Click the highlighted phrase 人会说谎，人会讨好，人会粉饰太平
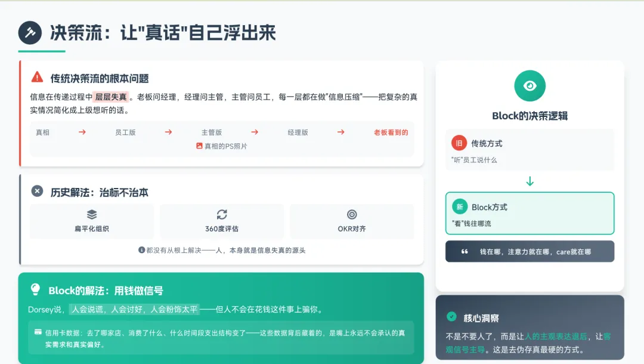Screen dimensions: 644x364 tap(134, 309)
